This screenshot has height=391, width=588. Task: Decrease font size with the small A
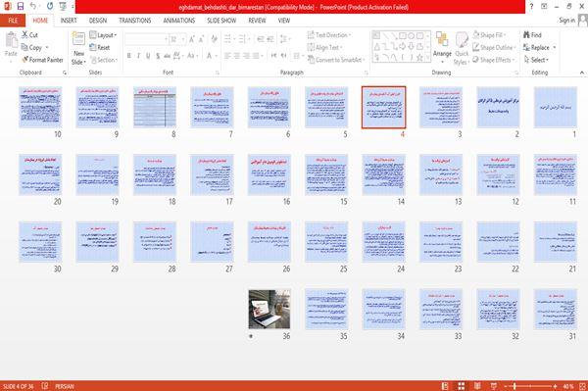tap(201, 39)
